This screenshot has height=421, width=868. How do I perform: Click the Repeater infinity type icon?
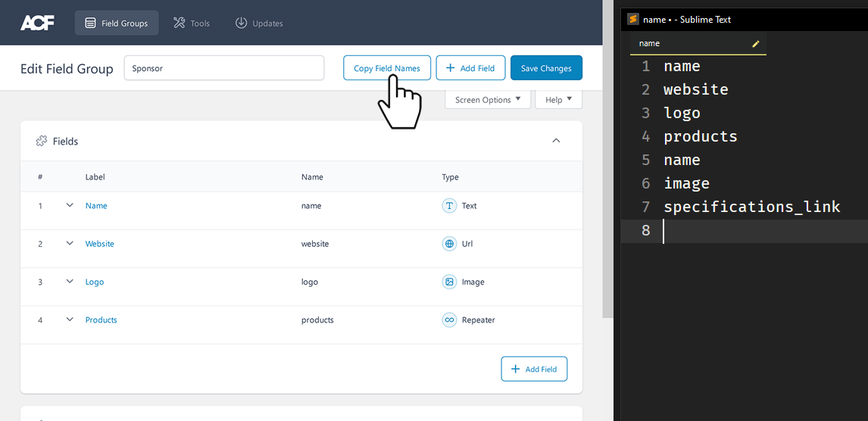(449, 320)
